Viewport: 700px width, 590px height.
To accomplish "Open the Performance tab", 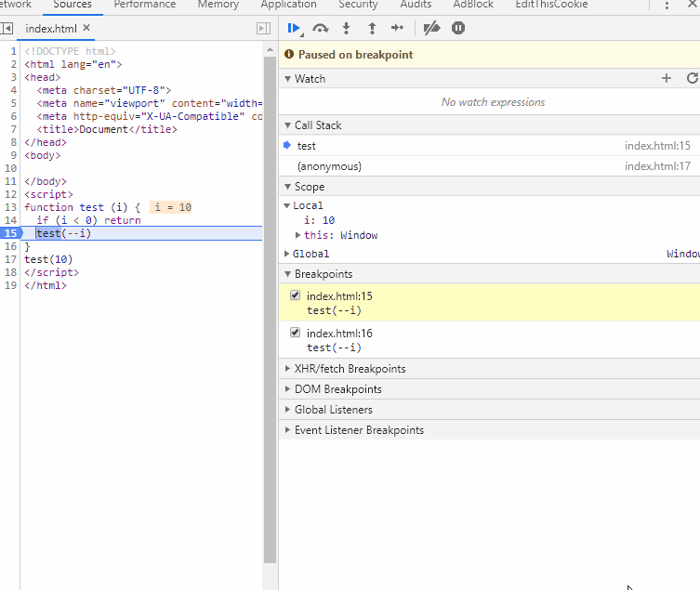I will pos(145,5).
